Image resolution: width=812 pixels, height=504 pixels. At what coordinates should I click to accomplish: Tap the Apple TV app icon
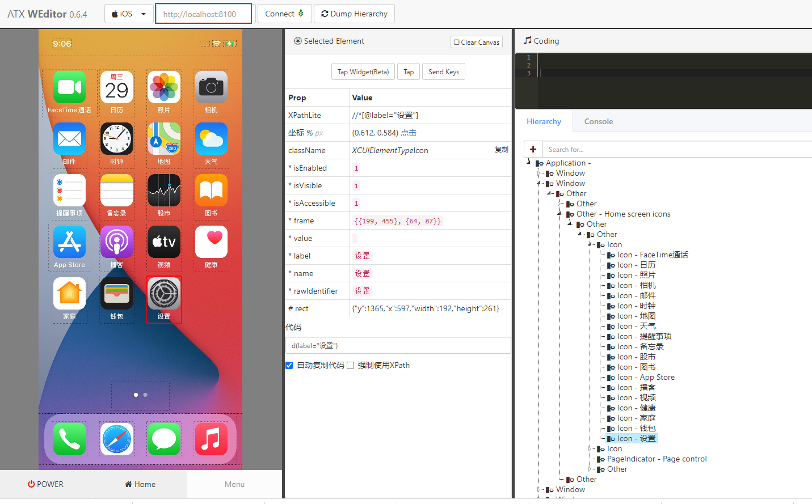[x=164, y=242]
